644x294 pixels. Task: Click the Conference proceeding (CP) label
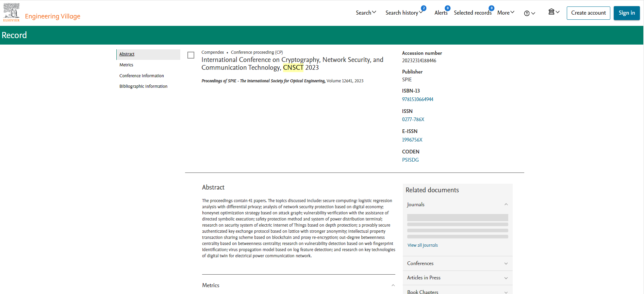tap(257, 52)
